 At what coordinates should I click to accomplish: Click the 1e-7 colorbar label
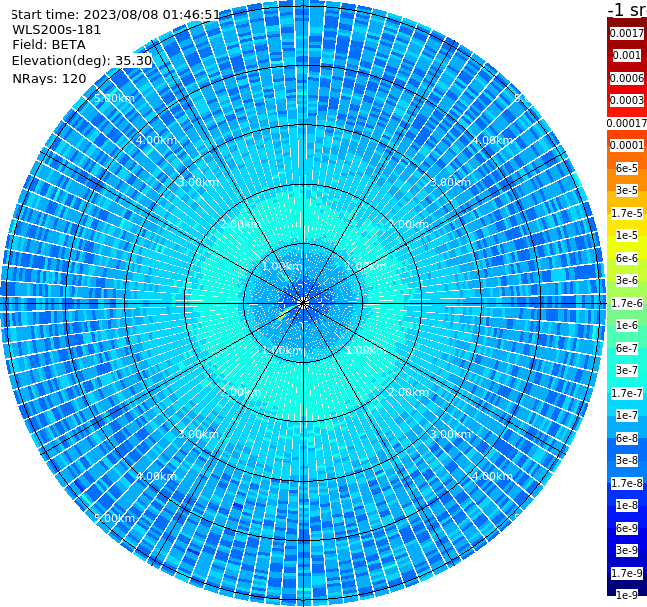click(x=627, y=415)
